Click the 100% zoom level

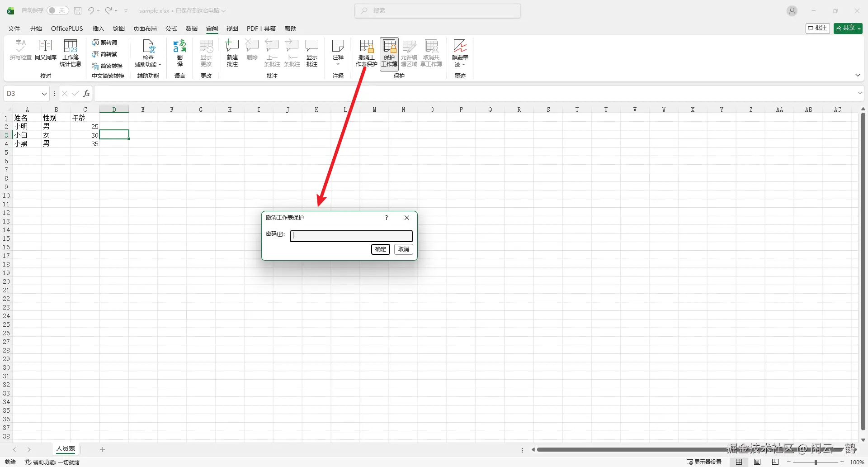tap(857, 462)
